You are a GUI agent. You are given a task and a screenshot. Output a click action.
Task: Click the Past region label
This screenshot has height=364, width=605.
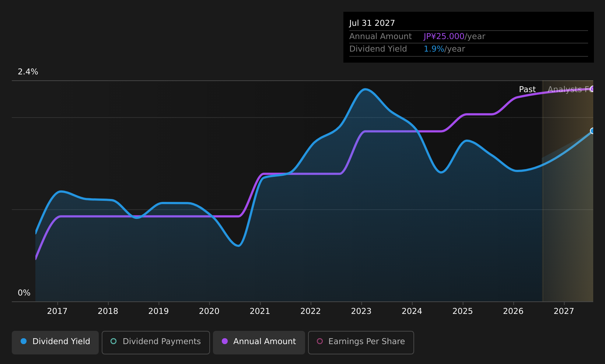(x=527, y=90)
